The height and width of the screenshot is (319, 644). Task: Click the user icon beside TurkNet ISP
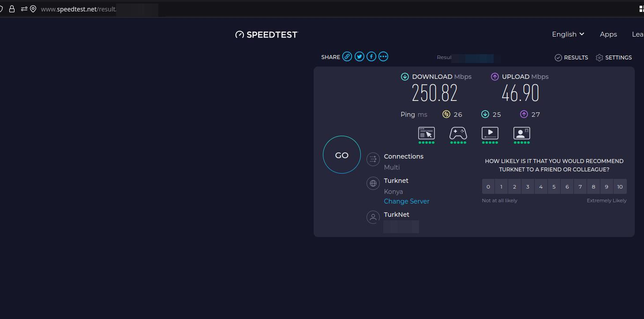coord(373,217)
